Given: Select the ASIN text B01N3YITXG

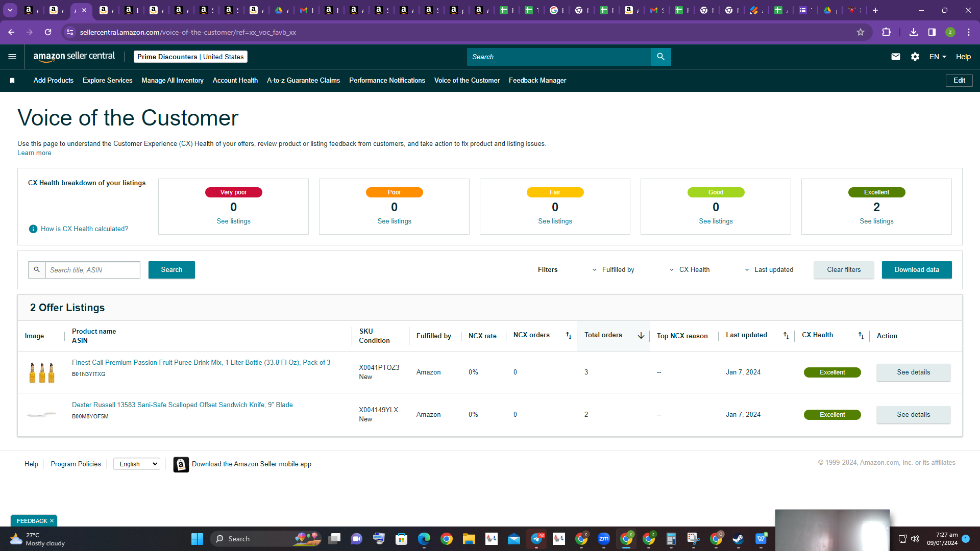Looking at the screenshot, I should 89,374.
